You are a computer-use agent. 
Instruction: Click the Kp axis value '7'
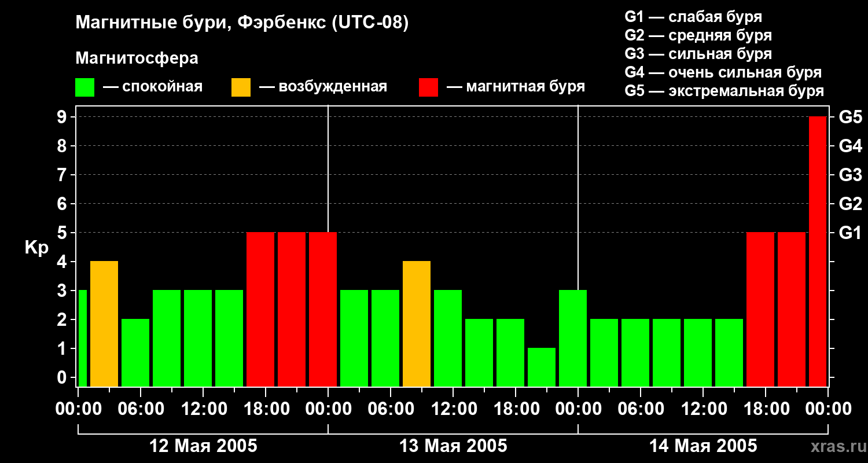[63, 175]
